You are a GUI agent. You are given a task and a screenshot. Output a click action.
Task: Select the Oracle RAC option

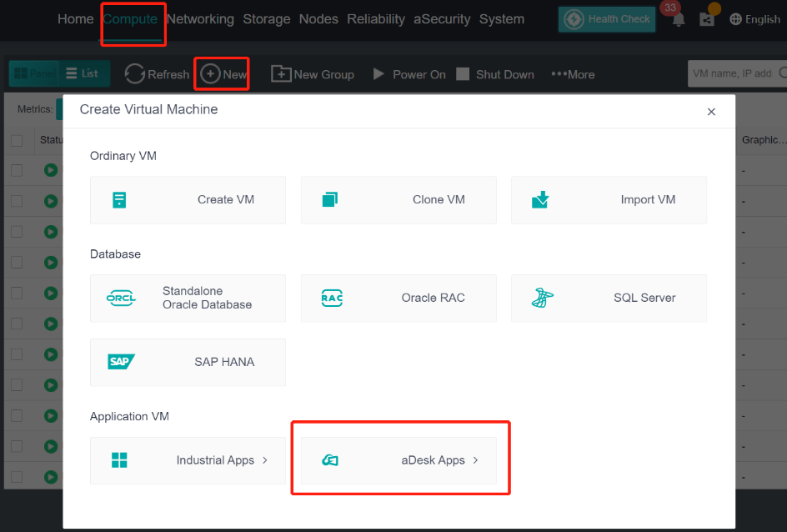399,299
